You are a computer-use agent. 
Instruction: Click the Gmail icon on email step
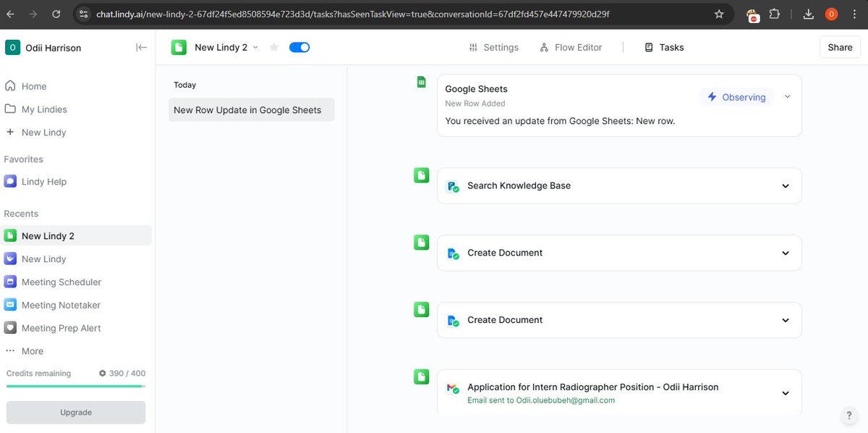point(453,389)
